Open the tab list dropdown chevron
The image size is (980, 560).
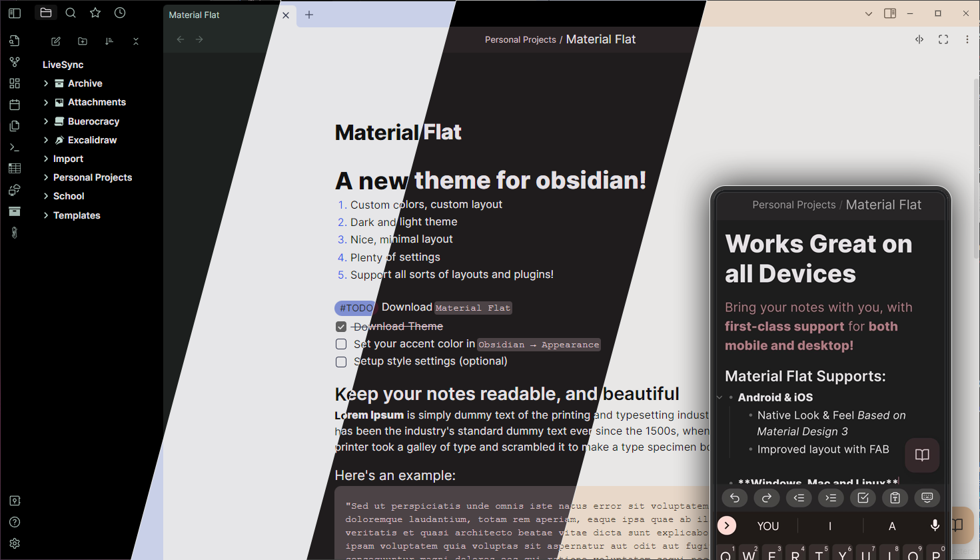tap(869, 13)
